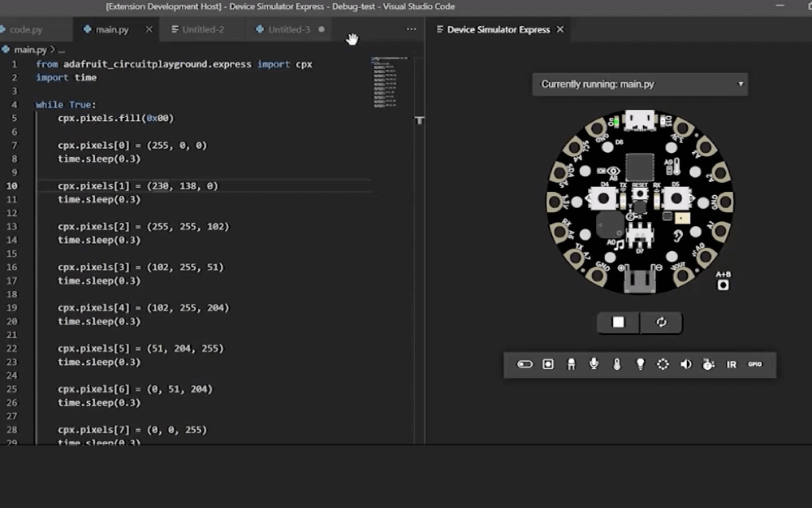Open the speaker toolbar icon

(x=685, y=364)
